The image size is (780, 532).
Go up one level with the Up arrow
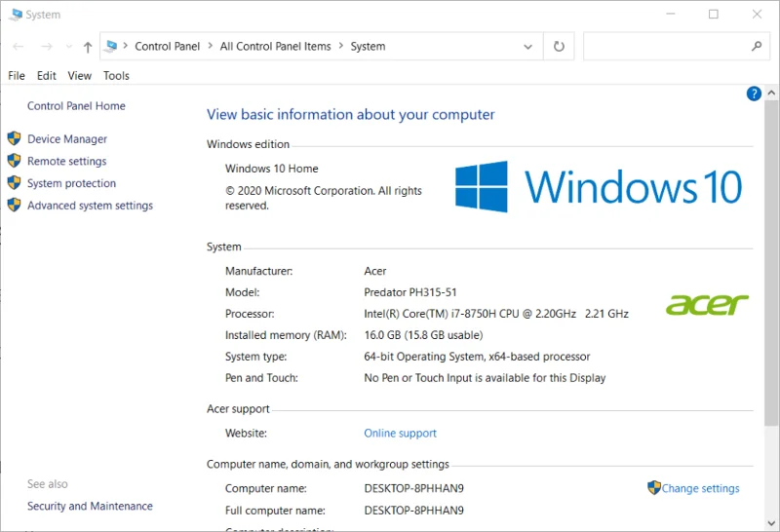[x=88, y=47]
